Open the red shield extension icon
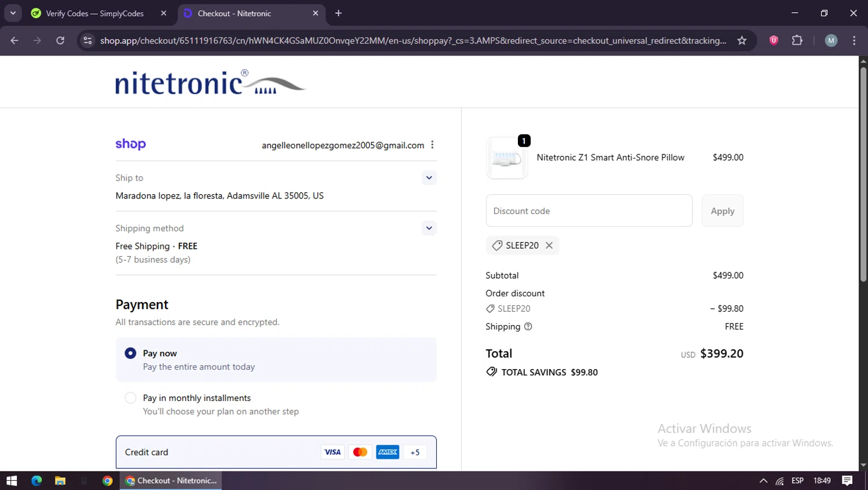 point(774,40)
